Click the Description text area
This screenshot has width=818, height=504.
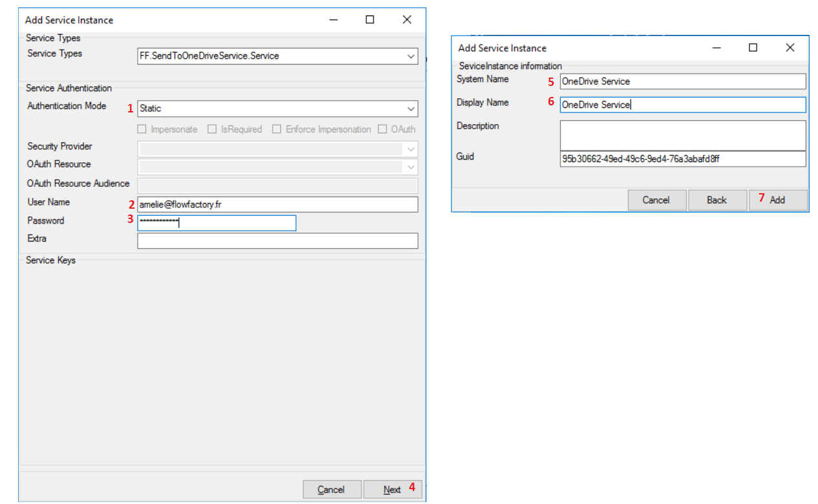682,135
